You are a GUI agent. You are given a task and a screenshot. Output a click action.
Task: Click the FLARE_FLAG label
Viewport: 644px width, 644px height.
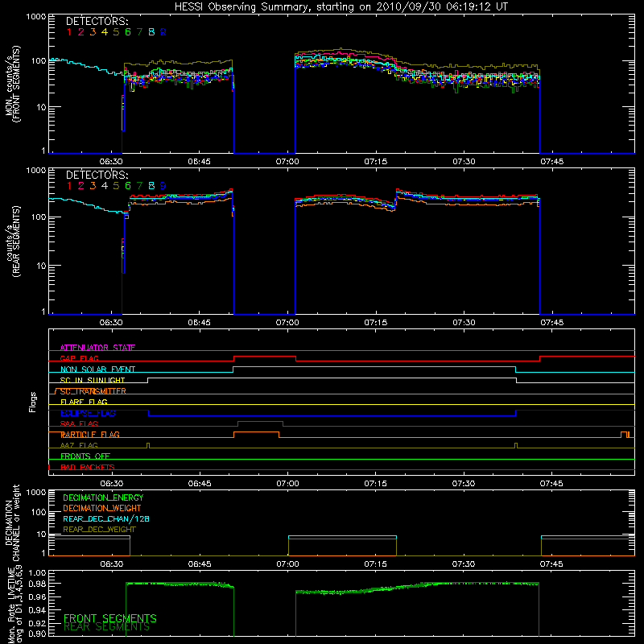pos(84,402)
